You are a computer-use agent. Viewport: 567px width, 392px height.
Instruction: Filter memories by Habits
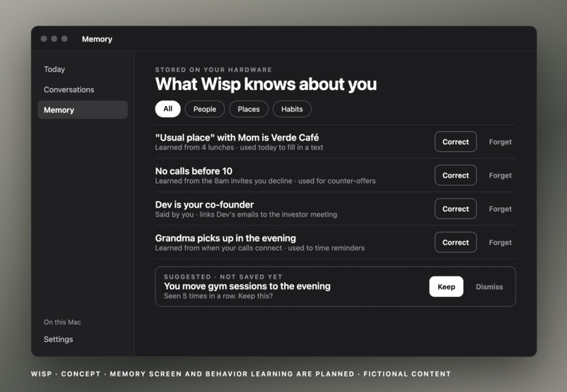coord(292,109)
